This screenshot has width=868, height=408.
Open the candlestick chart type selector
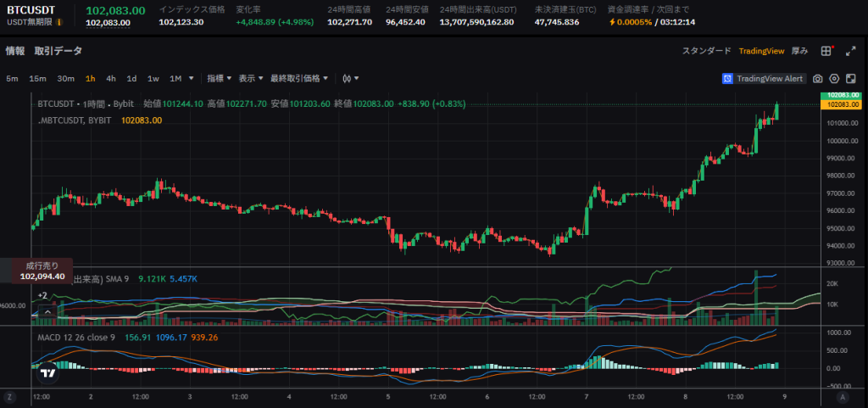point(350,79)
